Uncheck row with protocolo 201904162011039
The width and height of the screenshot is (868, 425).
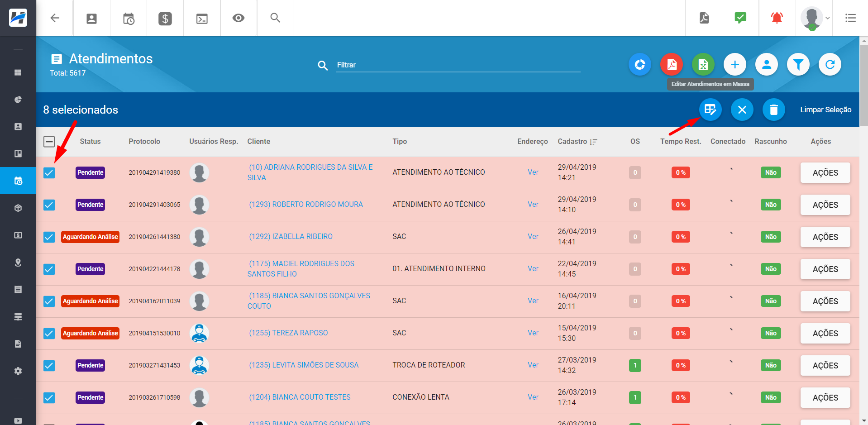click(49, 301)
